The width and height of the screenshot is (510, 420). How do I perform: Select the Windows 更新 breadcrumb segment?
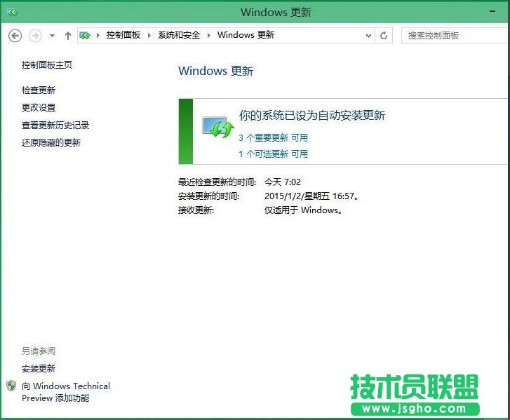click(246, 35)
